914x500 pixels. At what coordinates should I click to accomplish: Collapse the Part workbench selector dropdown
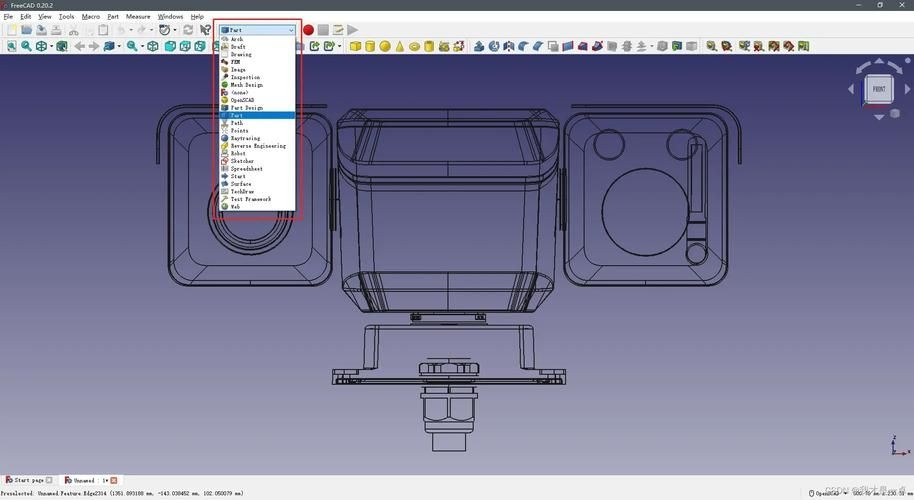(x=291, y=30)
